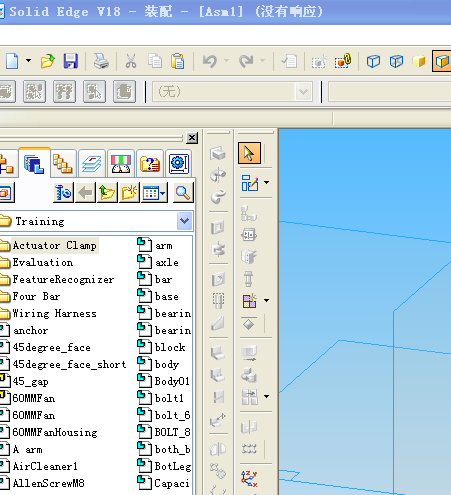This screenshot has height=495, width=451.
Task: Create a new folder in the library
Action: pyautogui.click(x=129, y=193)
